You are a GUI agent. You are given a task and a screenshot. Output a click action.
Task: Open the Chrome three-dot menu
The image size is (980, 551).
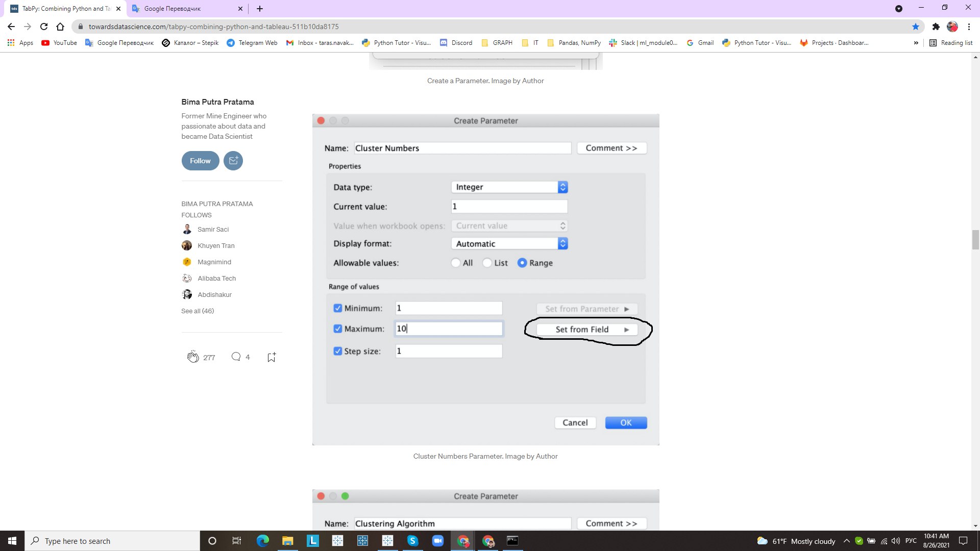pos(969,27)
